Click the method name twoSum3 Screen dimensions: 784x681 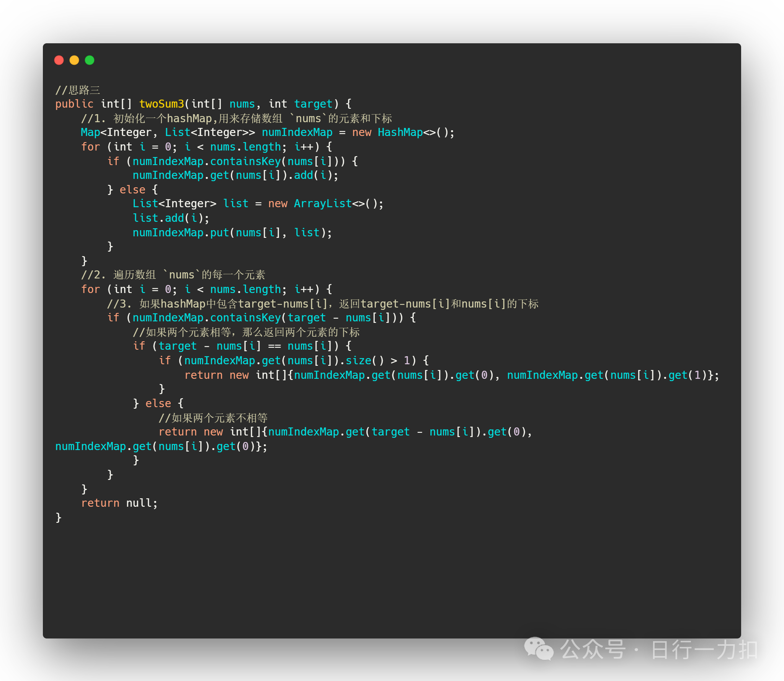[x=162, y=104]
